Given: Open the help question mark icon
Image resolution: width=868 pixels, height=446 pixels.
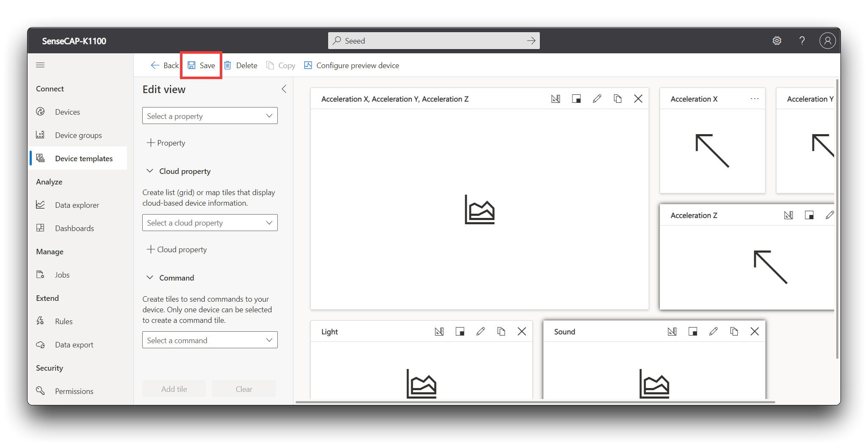Looking at the screenshot, I should [x=802, y=41].
